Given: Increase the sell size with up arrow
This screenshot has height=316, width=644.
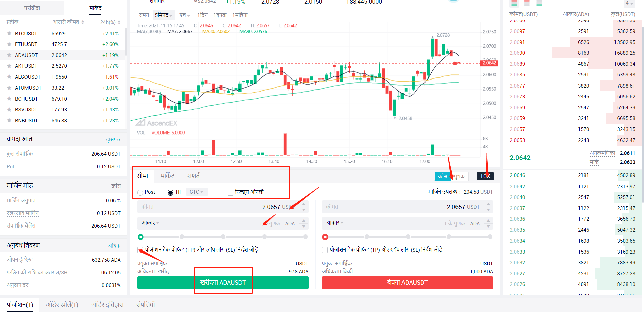Looking at the screenshot, I should 488,220.
